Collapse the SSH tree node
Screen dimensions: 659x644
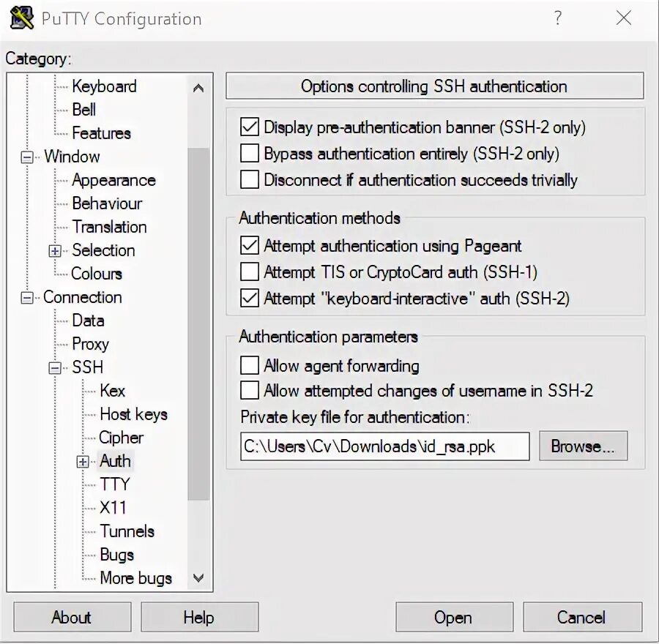coord(55,368)
